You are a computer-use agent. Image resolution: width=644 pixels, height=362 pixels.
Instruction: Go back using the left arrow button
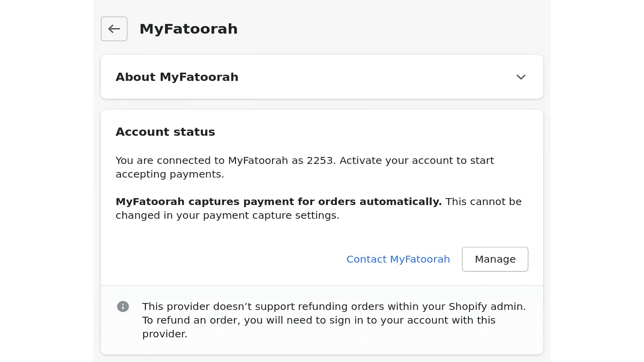(114, 29)
